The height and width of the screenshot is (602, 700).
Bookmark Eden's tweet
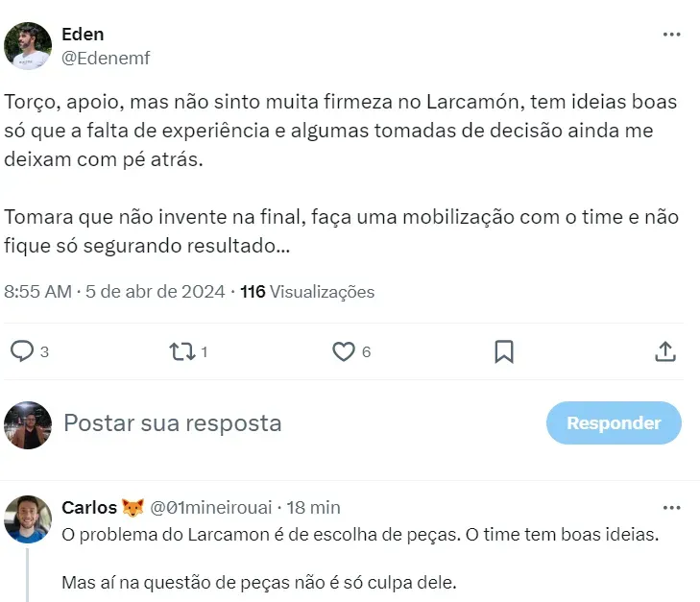tap(504, 352)
